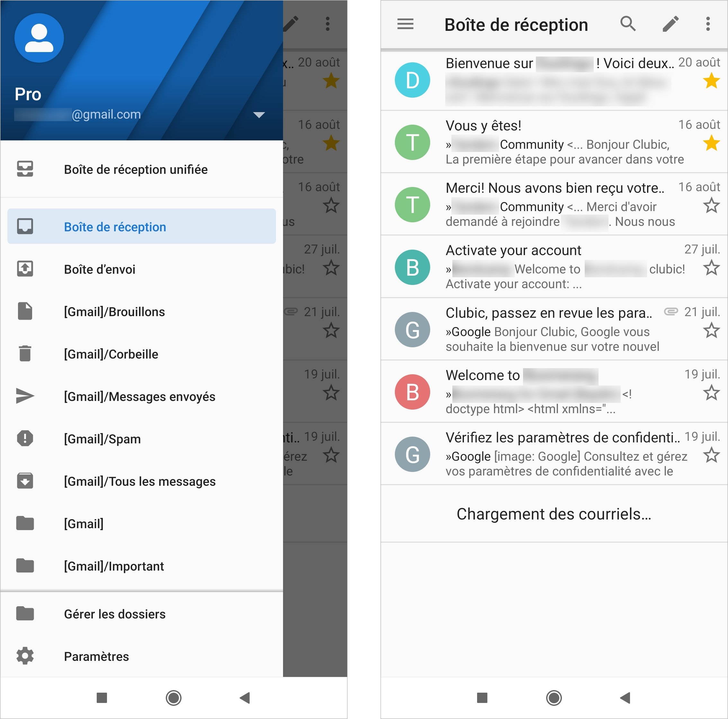The height and width of the screenshot is (719, 728).
Task: Tap Gérer les dossiers
Action: pyautogui.click(x=142, y=614)
